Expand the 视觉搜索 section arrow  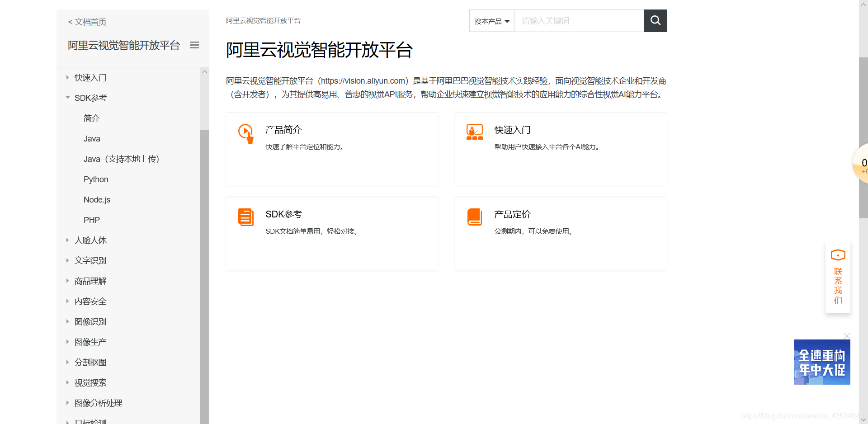[67, 382]
